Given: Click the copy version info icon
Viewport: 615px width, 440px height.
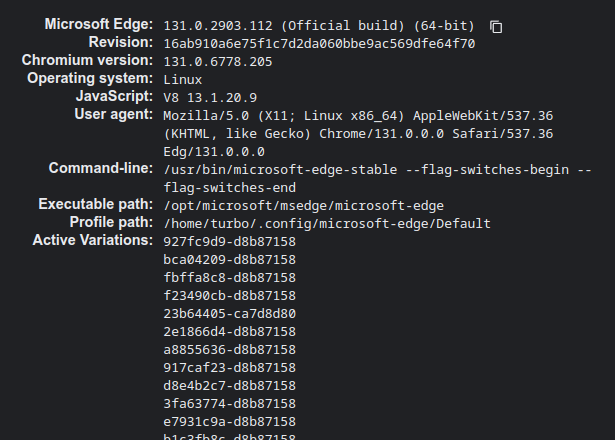Looking at the screenshot, I should pos(497,26).
